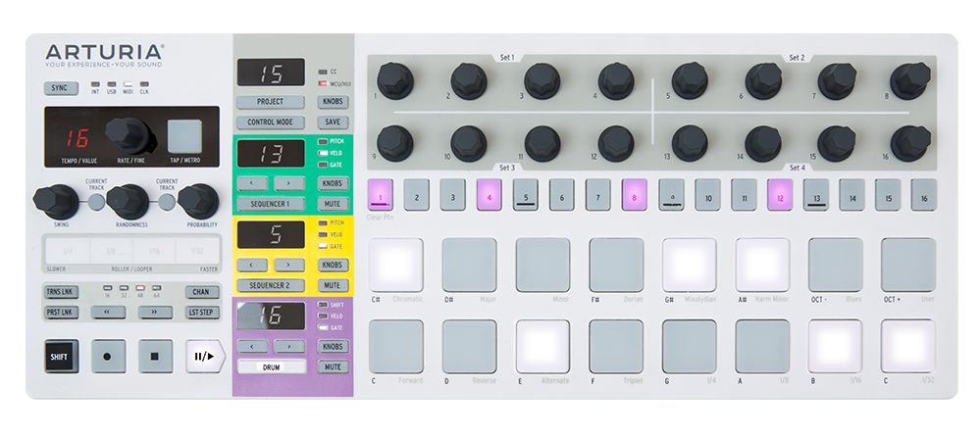The height and width of the screenshot is (438, 980).
Task: Select next pattern in Sequencer 1 with >
Action: pyautogui.click(x=289, y=183)
